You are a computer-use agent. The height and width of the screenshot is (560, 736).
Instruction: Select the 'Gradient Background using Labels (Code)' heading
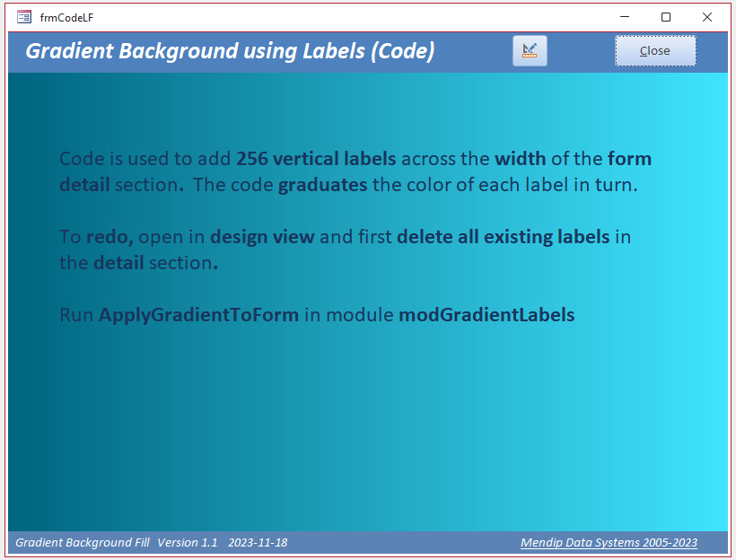point(230,51)
